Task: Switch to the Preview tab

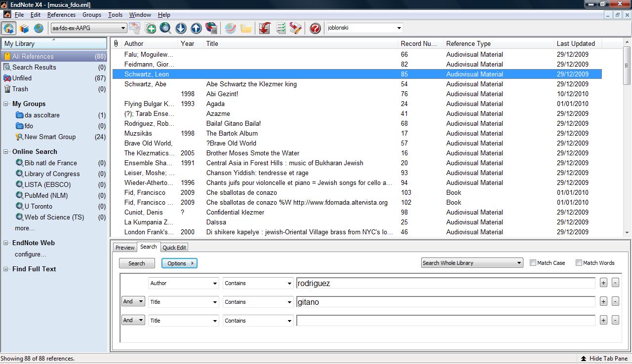Action: tap(125, 248)
